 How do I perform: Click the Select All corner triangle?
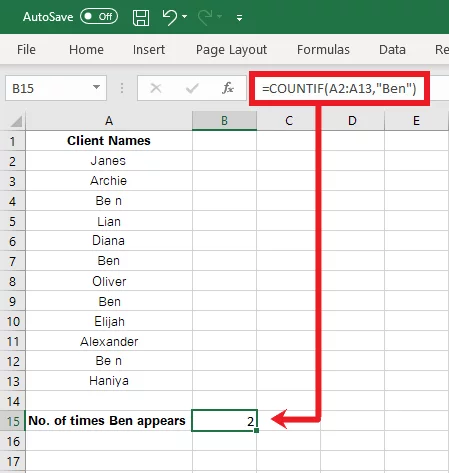pos(16,121)
